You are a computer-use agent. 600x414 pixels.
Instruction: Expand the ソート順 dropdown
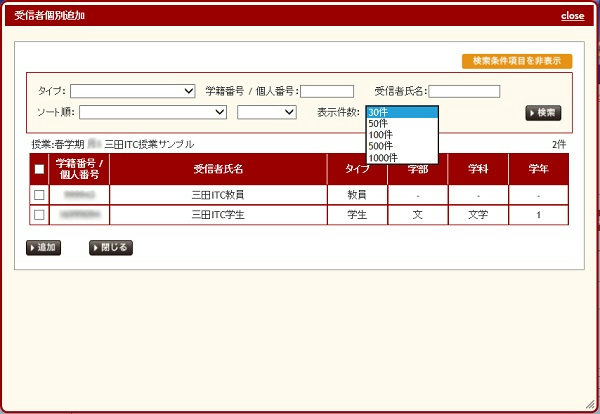pos(153,112)
